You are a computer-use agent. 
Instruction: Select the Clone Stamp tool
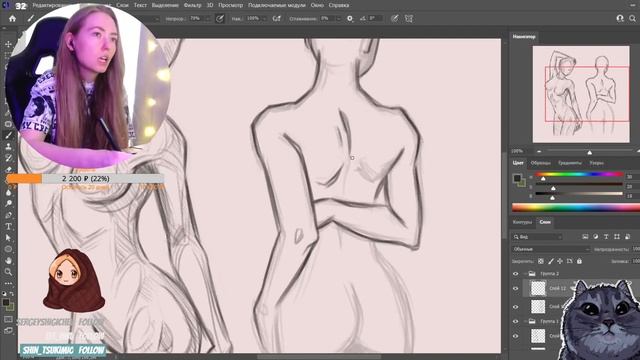point(8,147)
